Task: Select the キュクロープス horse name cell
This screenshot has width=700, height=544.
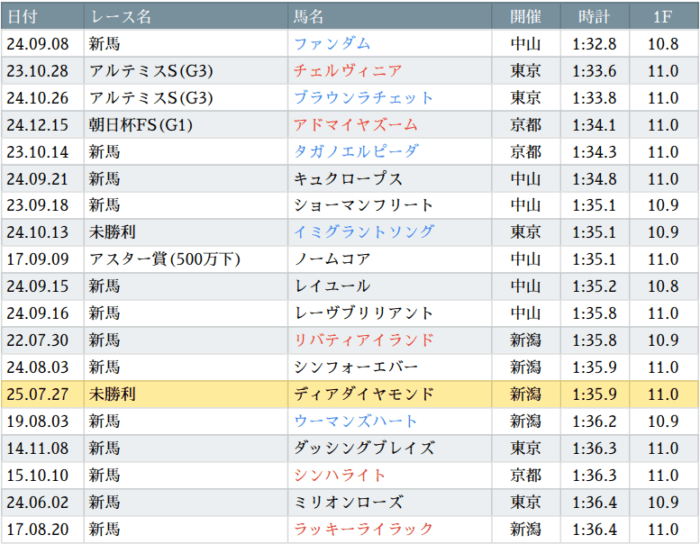Action: coord(390,179)
